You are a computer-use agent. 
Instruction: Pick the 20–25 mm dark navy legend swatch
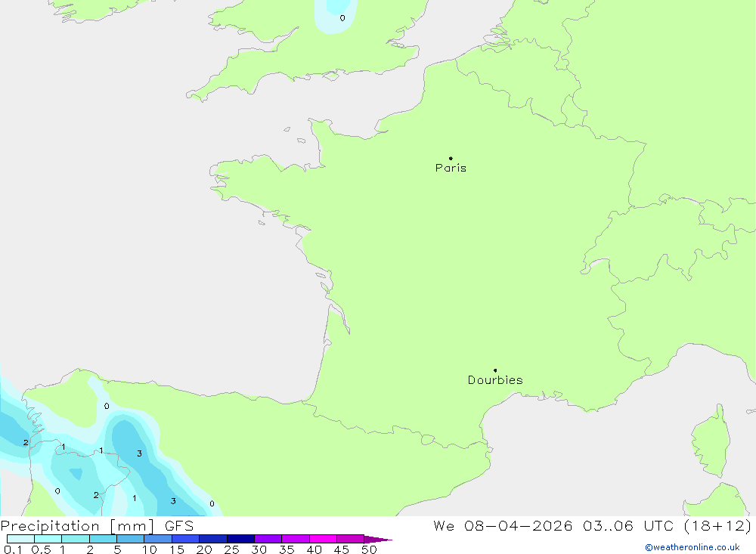[x=213, y=539]
